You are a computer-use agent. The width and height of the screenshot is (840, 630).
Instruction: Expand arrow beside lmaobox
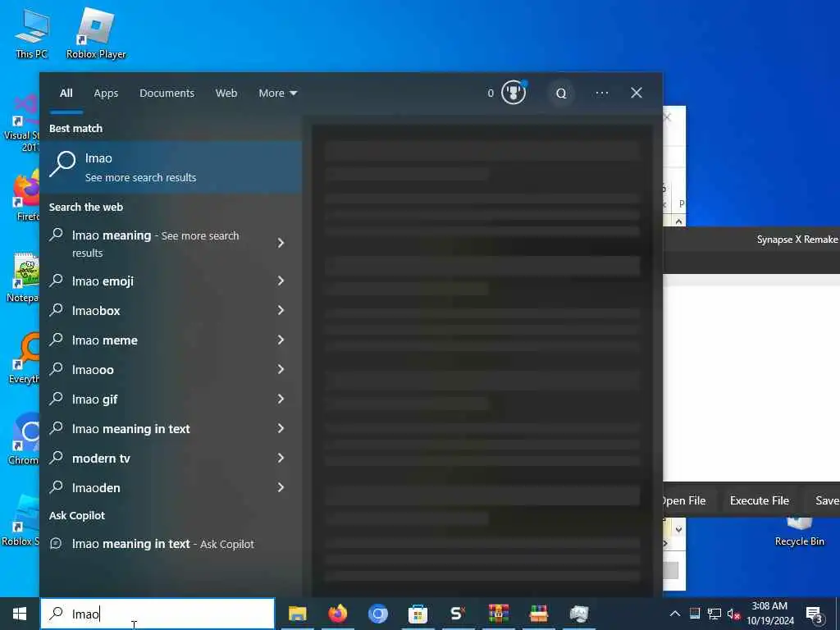tap(281, 310)
